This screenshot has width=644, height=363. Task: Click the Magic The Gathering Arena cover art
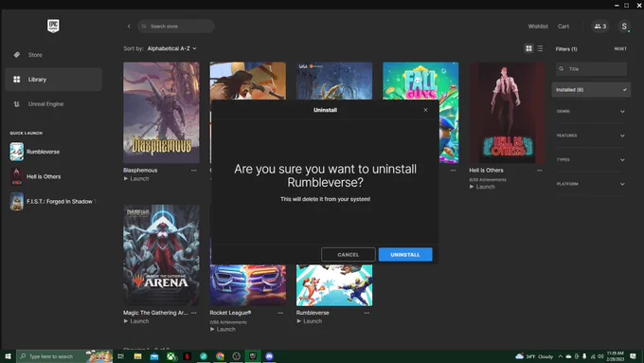(161, 255)
